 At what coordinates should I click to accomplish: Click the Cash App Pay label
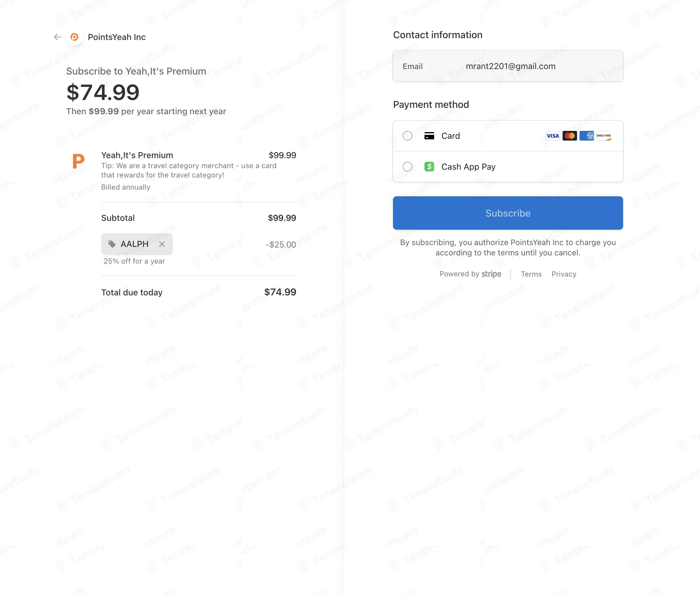[468, 167]
